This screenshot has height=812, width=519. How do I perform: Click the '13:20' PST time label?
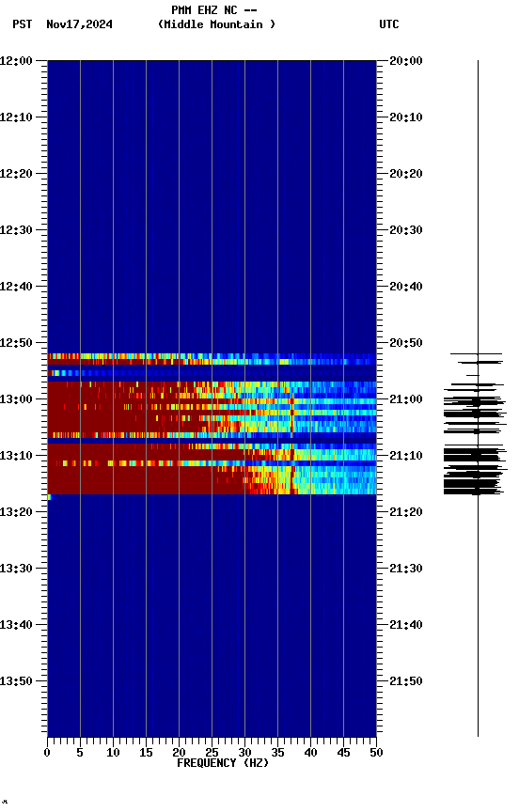(x=16, y=512)
